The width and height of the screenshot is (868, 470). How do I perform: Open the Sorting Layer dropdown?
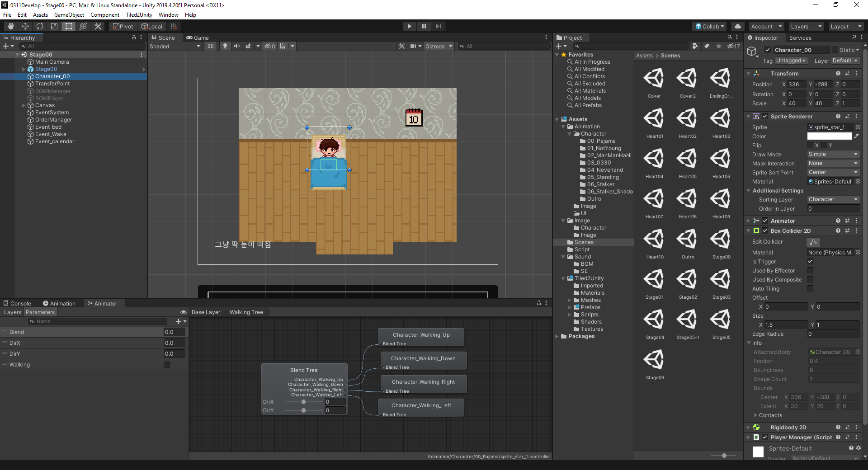[x=833, y=199]
